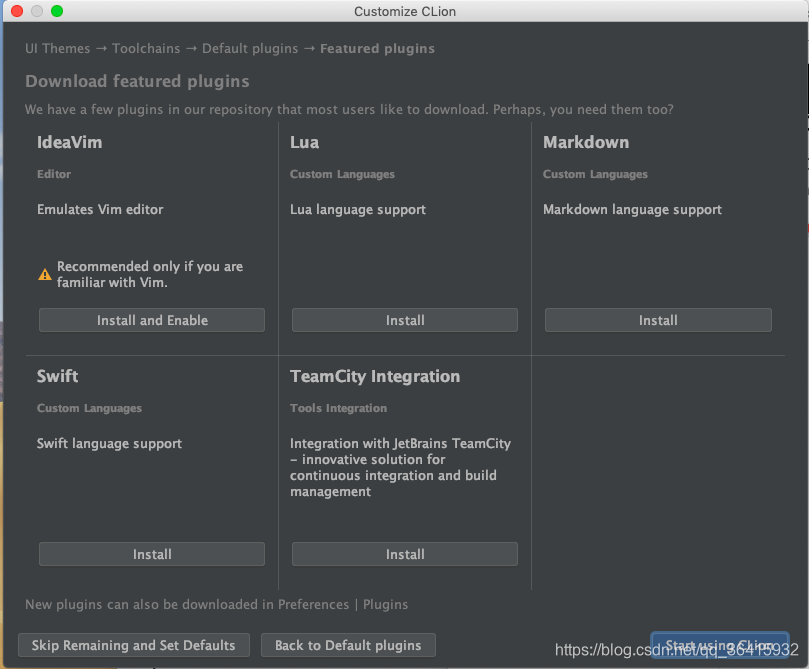Viewport: 809px width, 669px height.
Task: Click the 'We have a few plugins' introduction text
Action: [x=349, y=109]
